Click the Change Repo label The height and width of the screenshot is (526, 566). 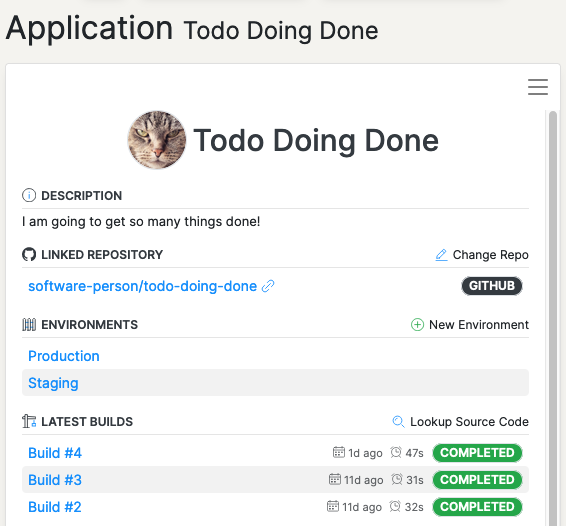tap(491, 255)
